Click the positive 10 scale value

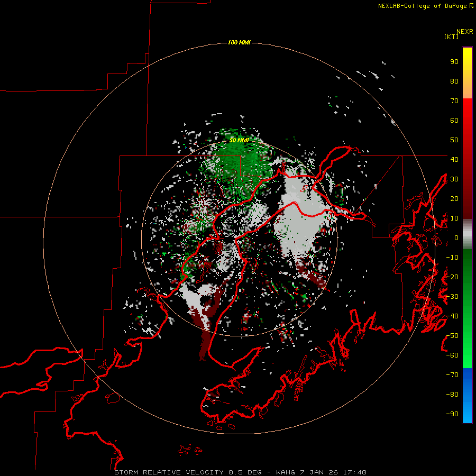pyautogui.click(x=454, y=218)
